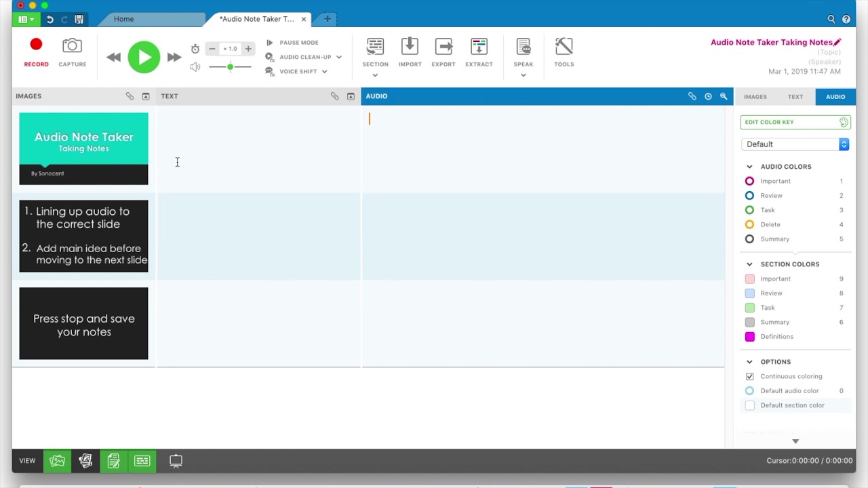Image resolution: width=868 pixels, height=488 pixels.
Task: Click the playback speed timer icon
Action: (x=195, y=49)
